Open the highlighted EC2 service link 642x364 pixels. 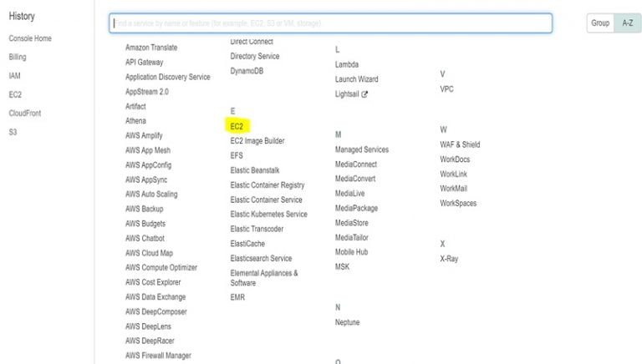point(237,127)
